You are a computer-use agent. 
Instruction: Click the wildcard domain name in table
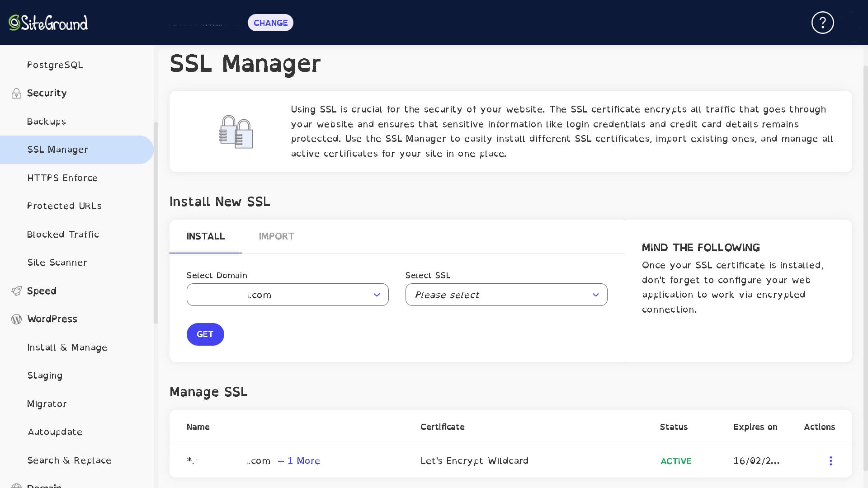(228, 461)
